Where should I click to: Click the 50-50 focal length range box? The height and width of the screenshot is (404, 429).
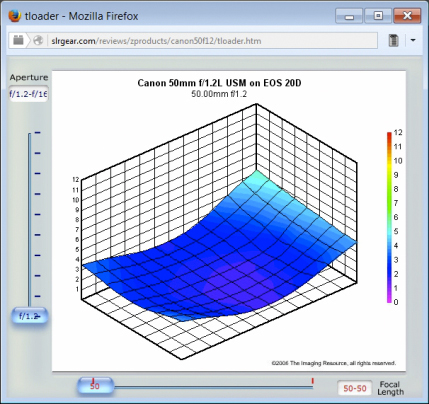pyautogui.click(x=355, y=388)
